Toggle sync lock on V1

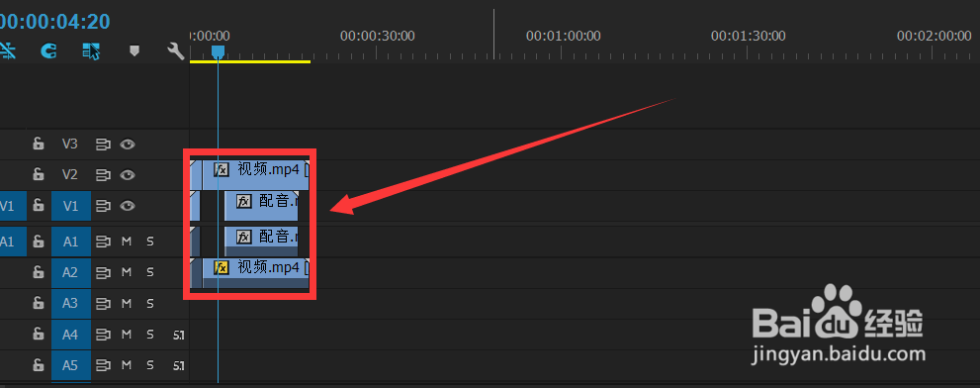103,205
